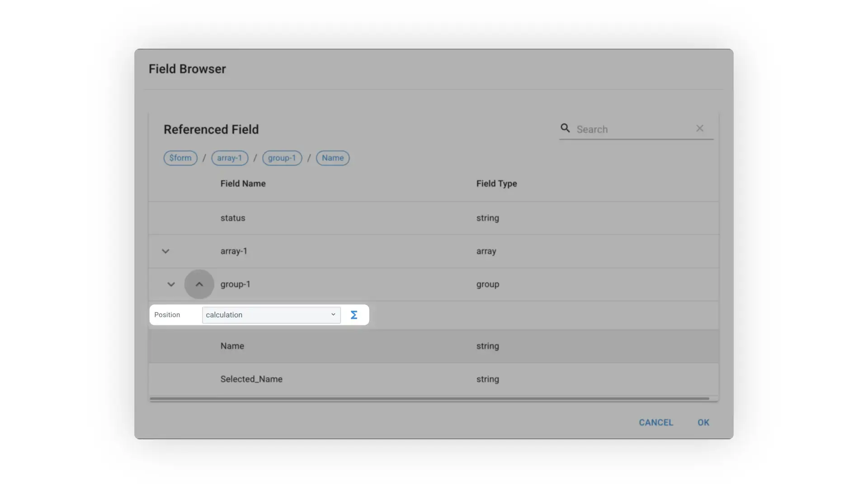Click the search magnifier icon

(565, 128)
